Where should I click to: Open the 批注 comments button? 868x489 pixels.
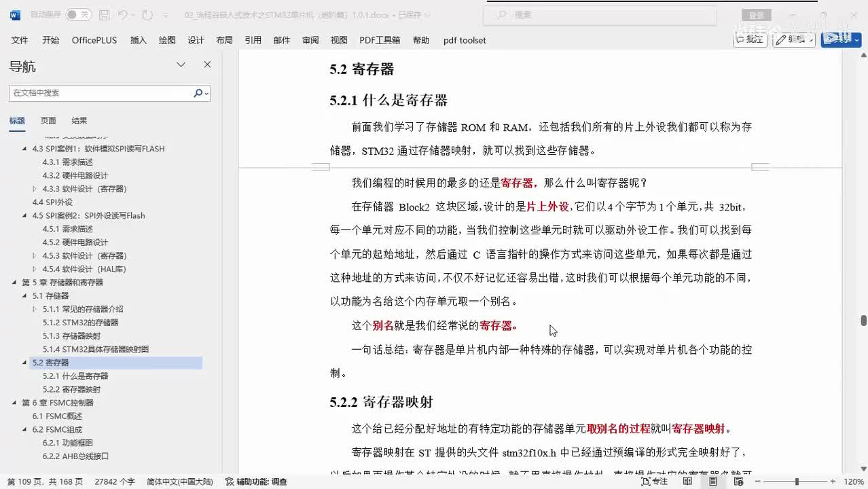(750, 39)
